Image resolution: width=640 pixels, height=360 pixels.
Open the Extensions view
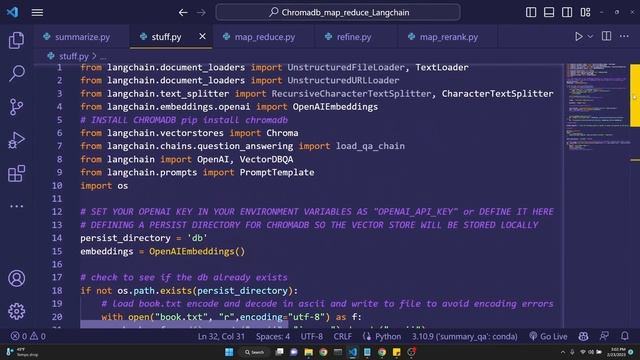[16, 173]
